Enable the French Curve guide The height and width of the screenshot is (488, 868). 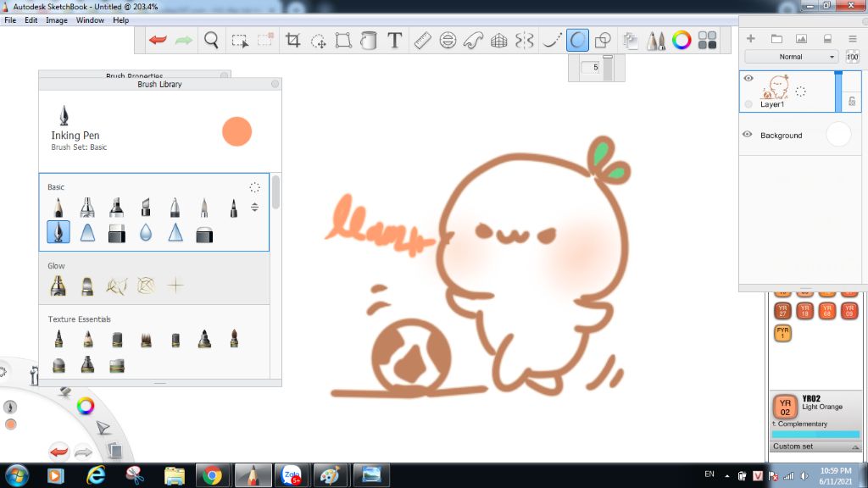point(473,40)
